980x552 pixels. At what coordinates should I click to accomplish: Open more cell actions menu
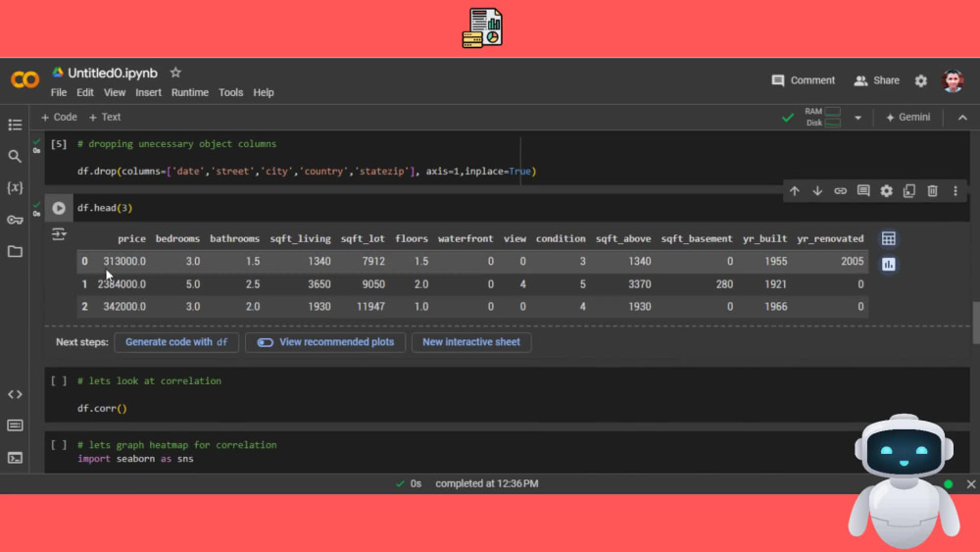(x=955, y=191)
